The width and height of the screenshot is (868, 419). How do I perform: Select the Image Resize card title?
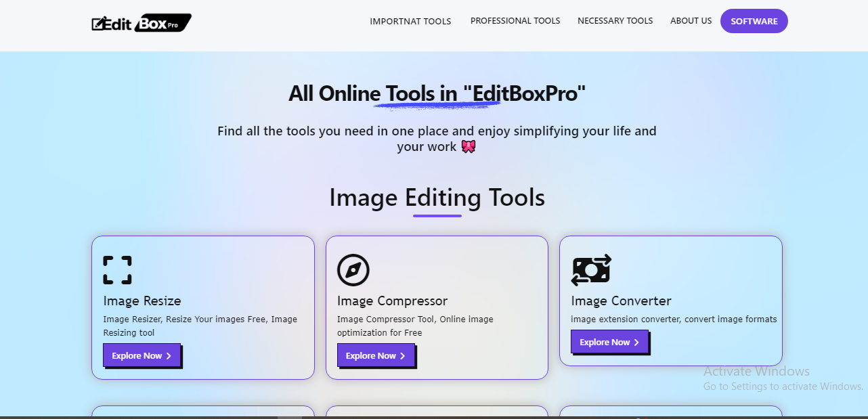pyautogui.click(x=142, y=301)
